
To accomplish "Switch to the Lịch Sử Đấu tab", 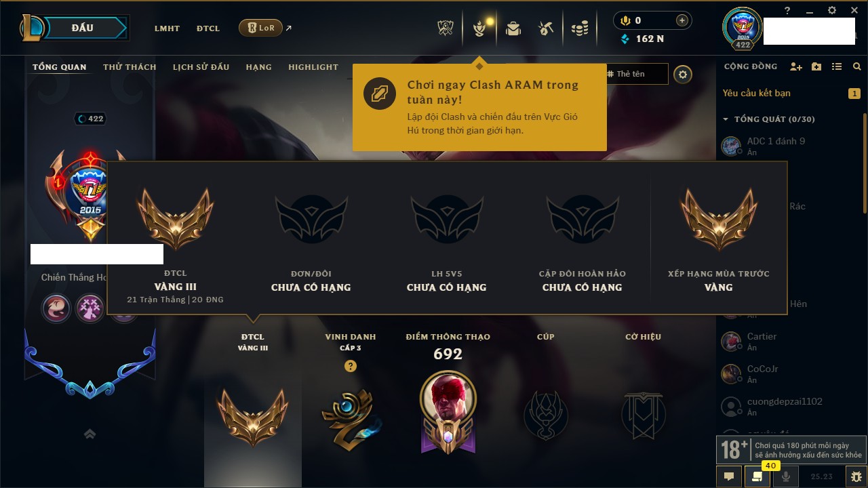I will pos(201,67).
